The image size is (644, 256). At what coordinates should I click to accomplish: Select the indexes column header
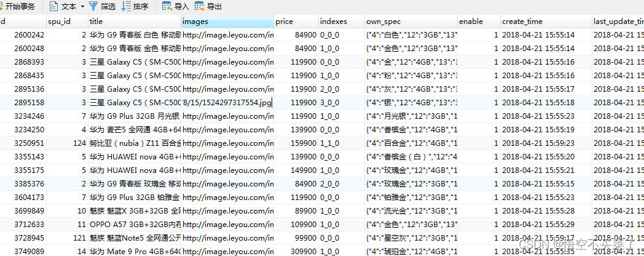pyautogui.click(x=342, y=22)
